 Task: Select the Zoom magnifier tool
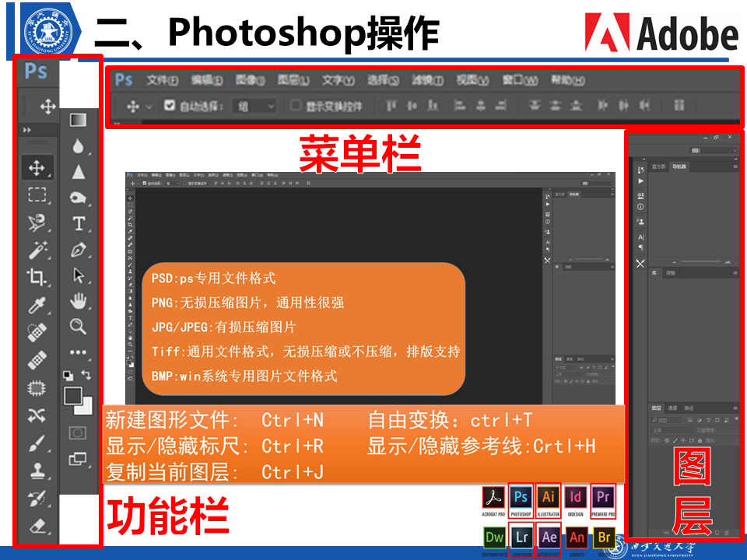pyautogui.click(x=79, y=326)
